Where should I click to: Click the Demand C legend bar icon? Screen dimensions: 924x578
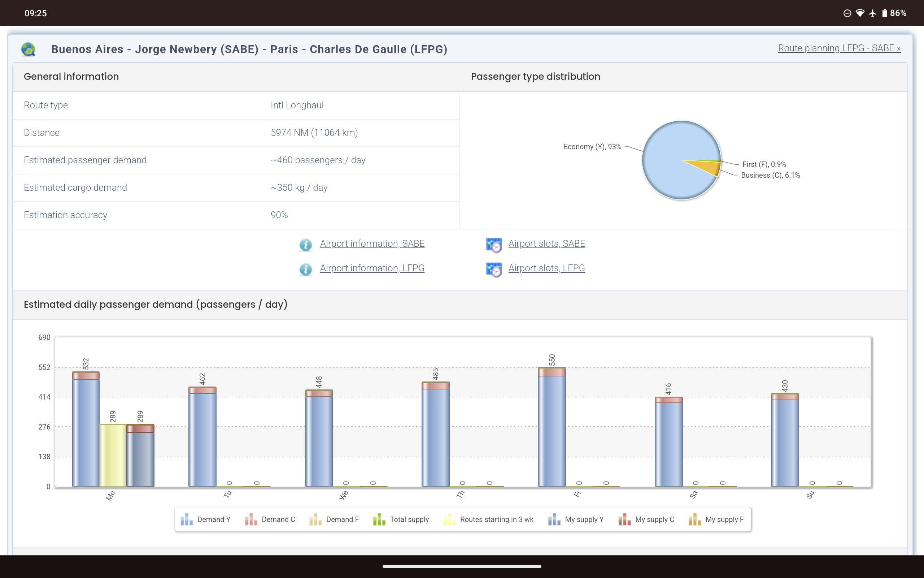pos(251,519)
